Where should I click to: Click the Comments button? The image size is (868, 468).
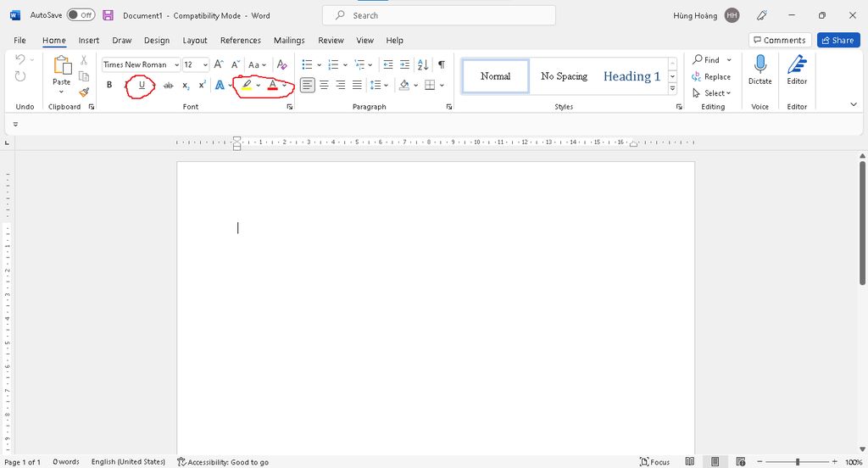pyautogui.click(x=780, y=40)
